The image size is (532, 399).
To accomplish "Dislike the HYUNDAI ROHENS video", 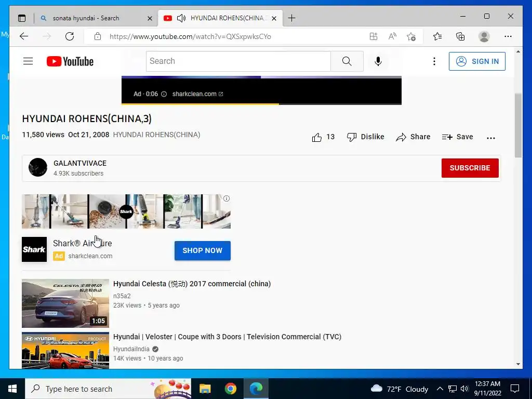I will pyautogui.click(x=365, y=137).
